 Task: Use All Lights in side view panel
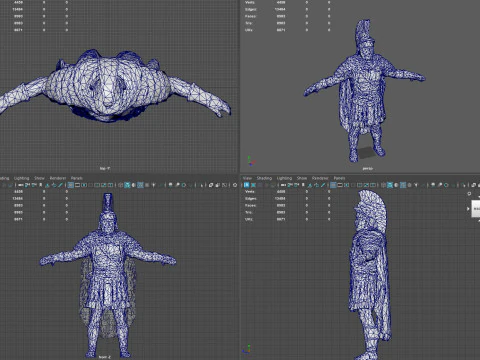(416, 185)
